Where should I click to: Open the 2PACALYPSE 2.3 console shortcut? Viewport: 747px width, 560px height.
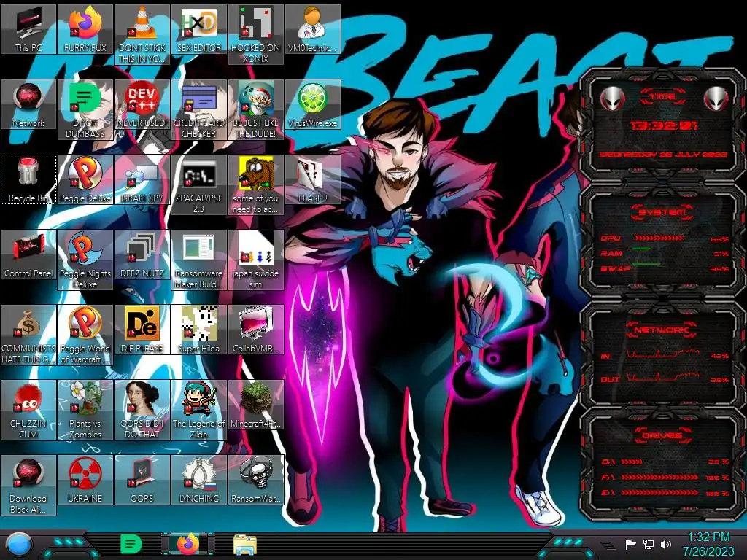pyautogui.click(x=199, y=184)
